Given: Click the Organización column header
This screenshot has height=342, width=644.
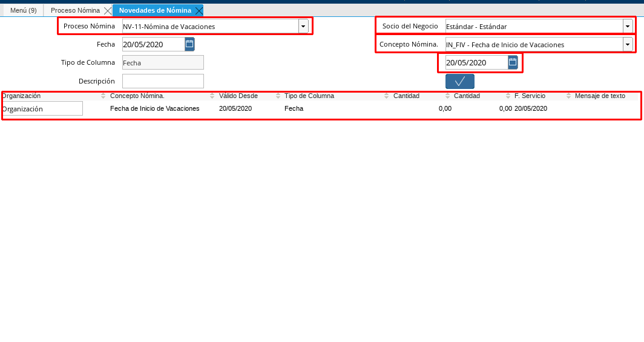Looking at the screenshot, I should [21, 96].
